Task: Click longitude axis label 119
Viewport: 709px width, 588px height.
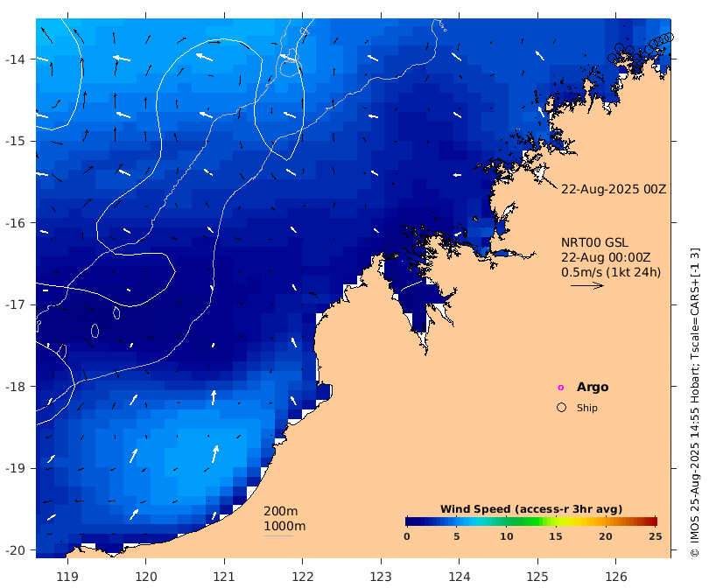Action: [67, 577]
